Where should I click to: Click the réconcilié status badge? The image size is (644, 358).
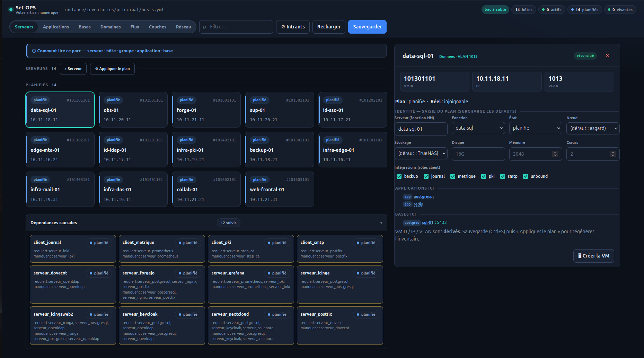pos(585,55)
